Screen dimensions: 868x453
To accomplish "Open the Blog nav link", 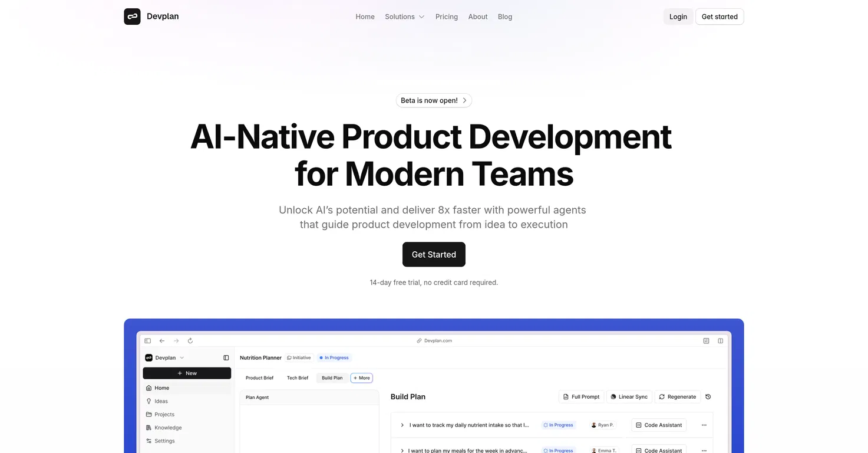I will [504, 17].
